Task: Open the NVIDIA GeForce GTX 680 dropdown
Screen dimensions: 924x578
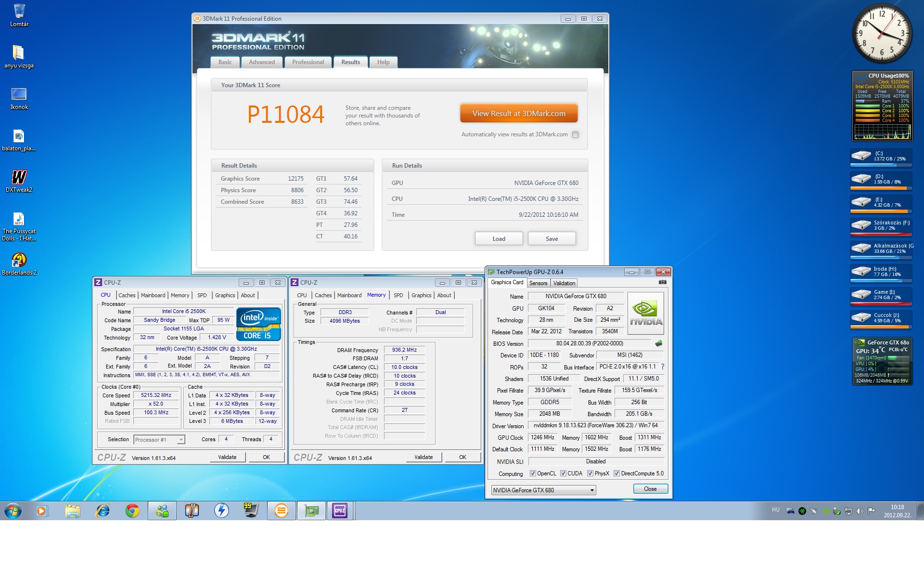Action: (x=591, y=490)
